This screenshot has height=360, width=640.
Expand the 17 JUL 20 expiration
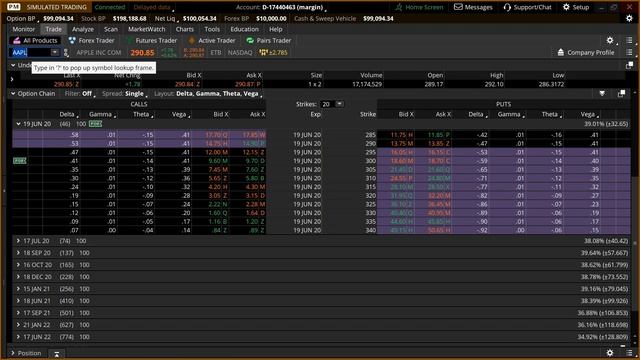pos(18,241)
